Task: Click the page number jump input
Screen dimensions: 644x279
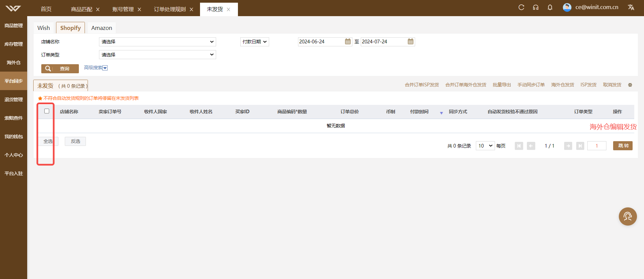Action: 597,146
